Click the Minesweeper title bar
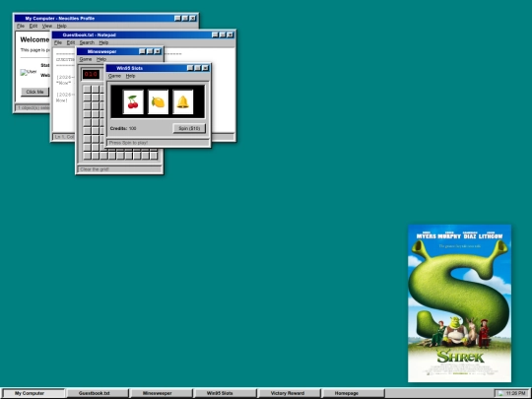This screenshot has height=399, width=532. click(x=120, y=51)
